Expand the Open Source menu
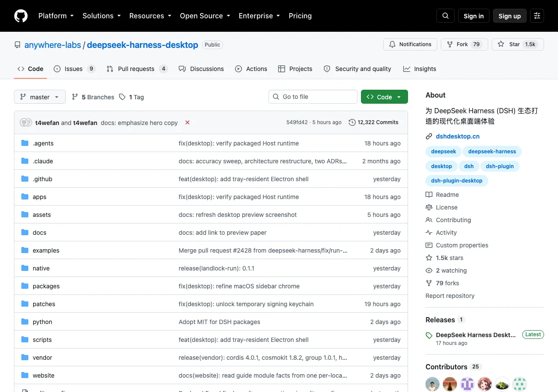 tap(205, 16)
